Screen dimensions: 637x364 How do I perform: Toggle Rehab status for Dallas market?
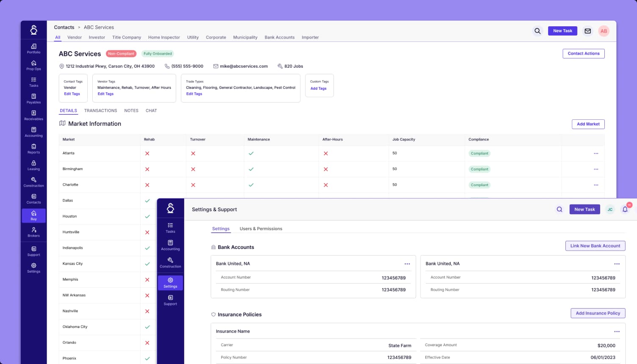tap(148, 201)
